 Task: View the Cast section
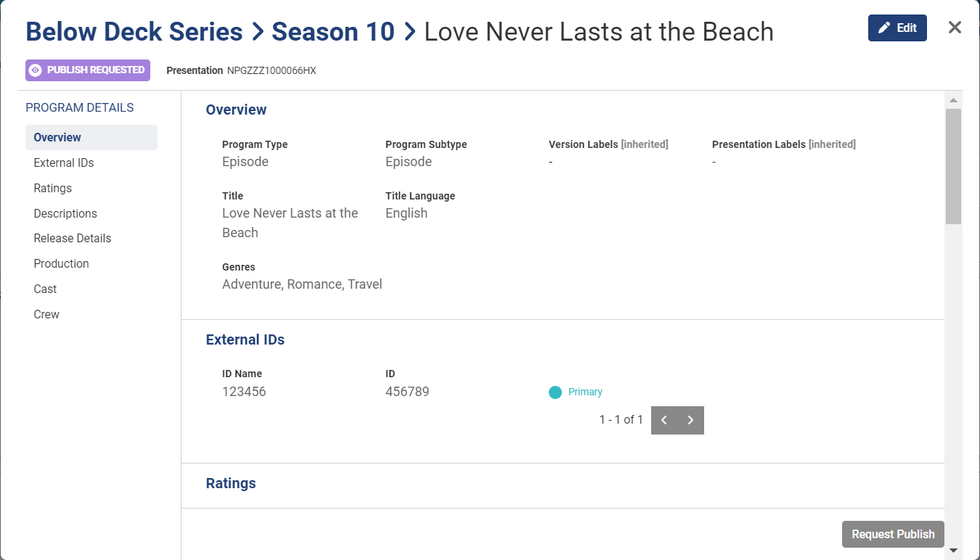click(x=45, y=289)
